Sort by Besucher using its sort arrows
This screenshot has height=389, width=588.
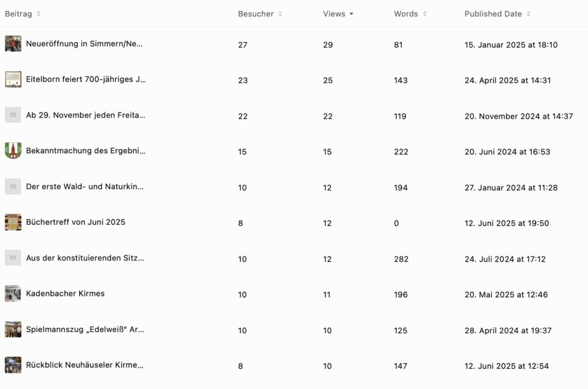click(280, 14)
